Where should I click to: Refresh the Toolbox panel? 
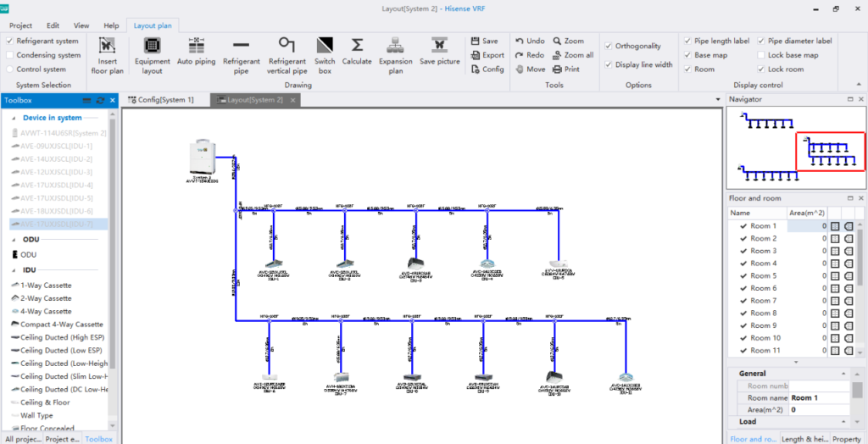100,100
